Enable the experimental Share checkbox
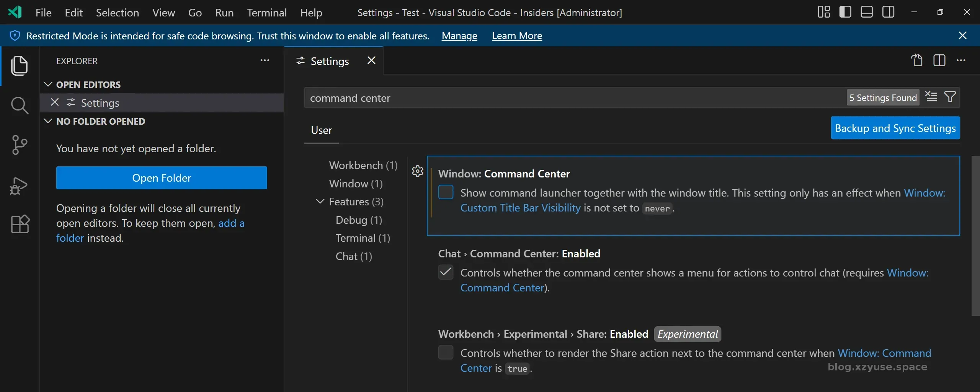The width and height of the screenshot is (980, 392). pos(446,353)
